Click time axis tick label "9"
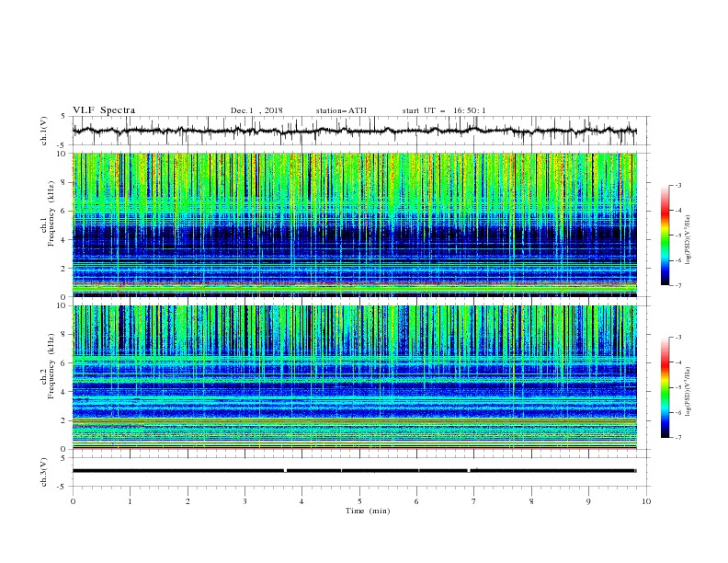The height and width of the screenshot is (563, 728). click(588, 501)
